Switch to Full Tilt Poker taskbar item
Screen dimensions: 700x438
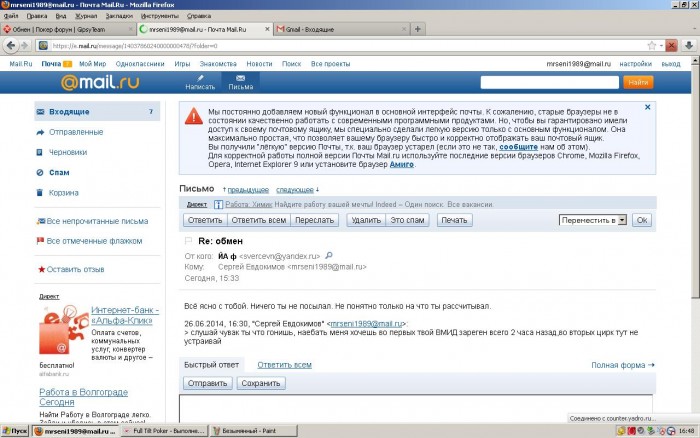click(x=164, y=431)
